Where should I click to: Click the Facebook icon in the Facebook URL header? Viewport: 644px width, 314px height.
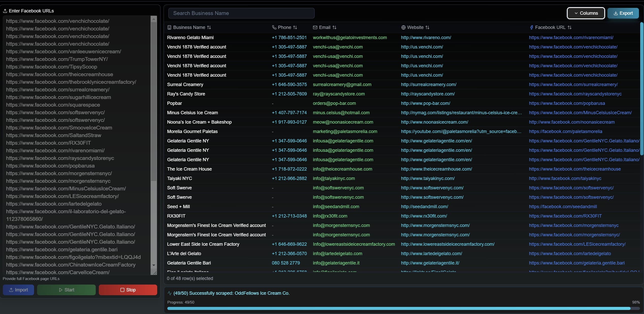532,27
